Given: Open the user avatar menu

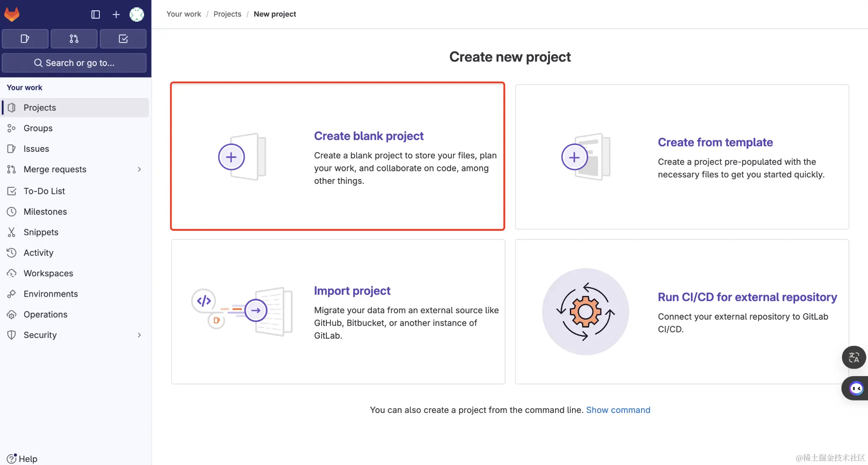Looking at the screenshot, I should pos(137,14).
